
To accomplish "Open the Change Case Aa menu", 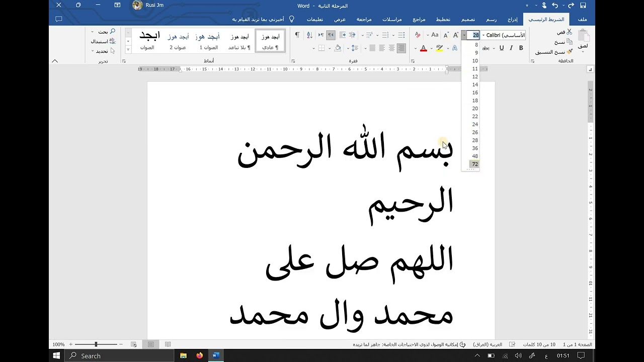I will click(435, 35).
